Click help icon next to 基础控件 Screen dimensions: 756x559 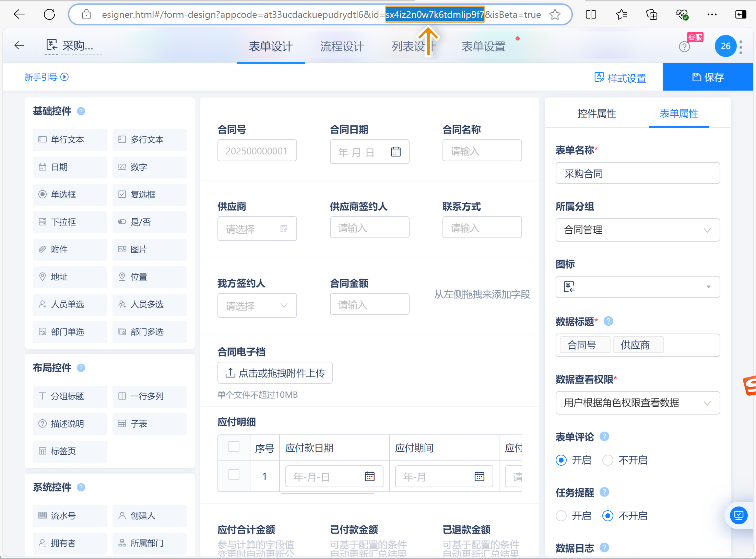pos(81,111)
